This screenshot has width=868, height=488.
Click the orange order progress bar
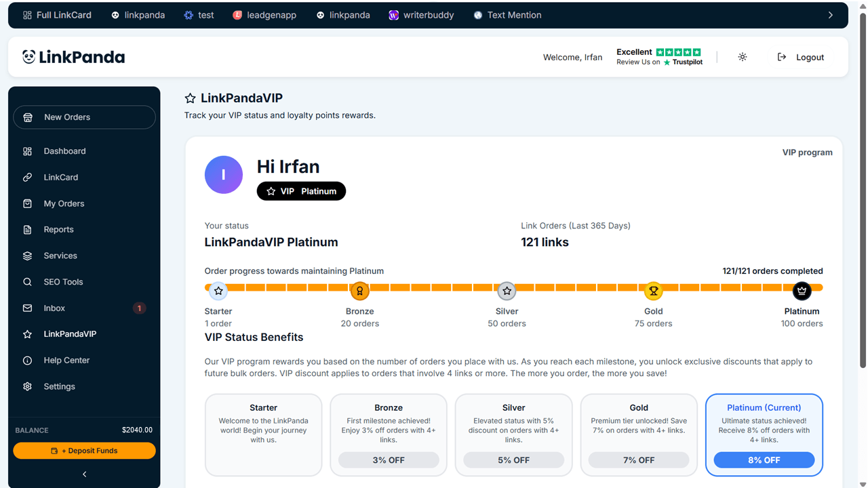click(514, 287)
